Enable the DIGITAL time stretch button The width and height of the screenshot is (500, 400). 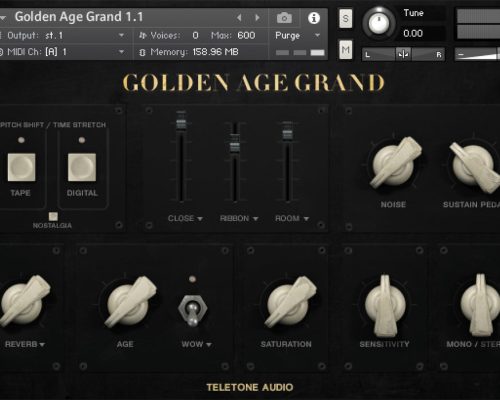tap(82, 167)
